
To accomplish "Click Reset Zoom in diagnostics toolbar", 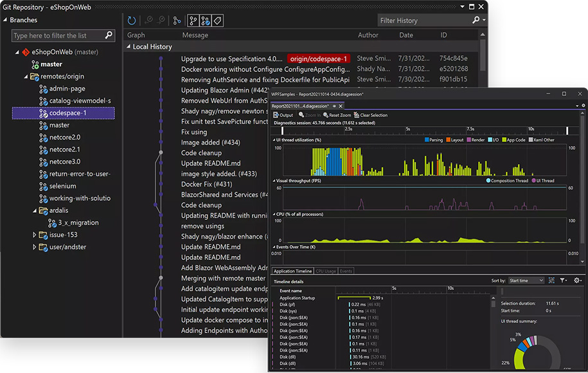I will click(x=337, y=115).
